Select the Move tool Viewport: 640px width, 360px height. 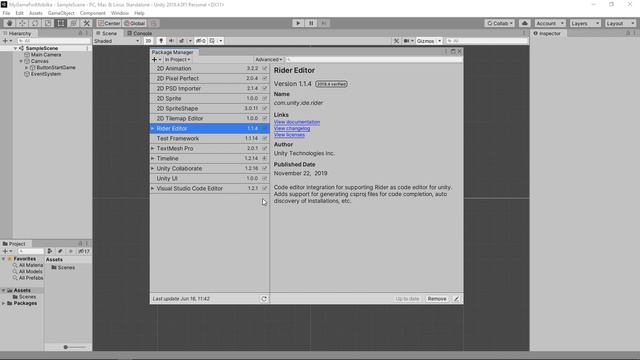pos(22,23)
